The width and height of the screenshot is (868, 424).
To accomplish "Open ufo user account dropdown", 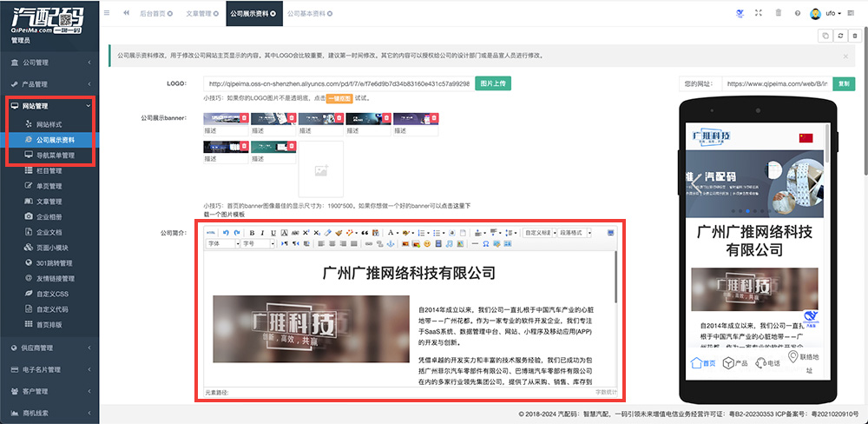I will [x=826, y=13].
